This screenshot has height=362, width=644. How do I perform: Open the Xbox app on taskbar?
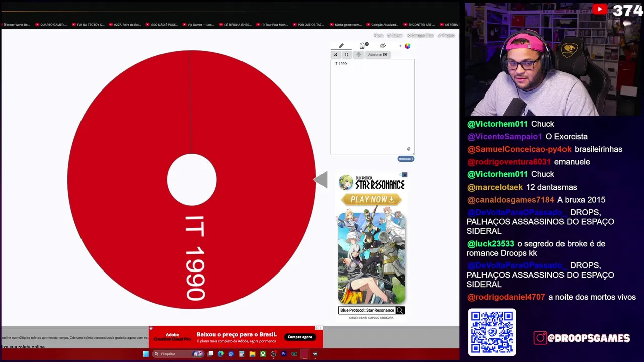263,354
